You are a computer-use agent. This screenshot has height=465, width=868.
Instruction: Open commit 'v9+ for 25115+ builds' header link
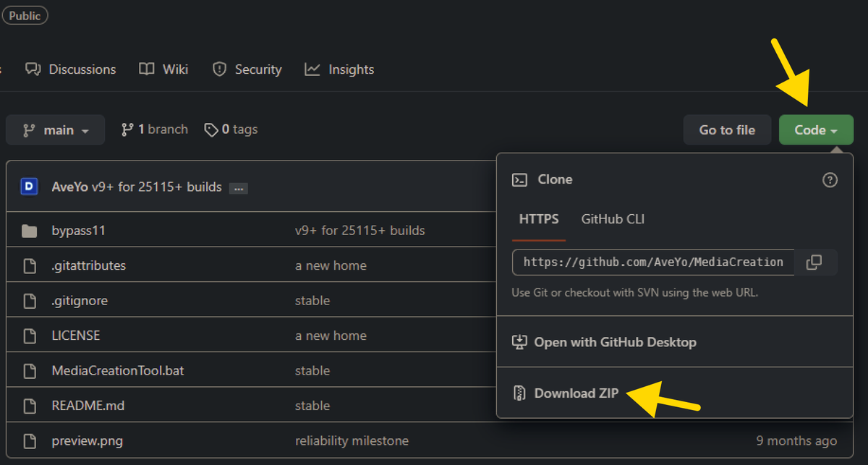point(157,187)
